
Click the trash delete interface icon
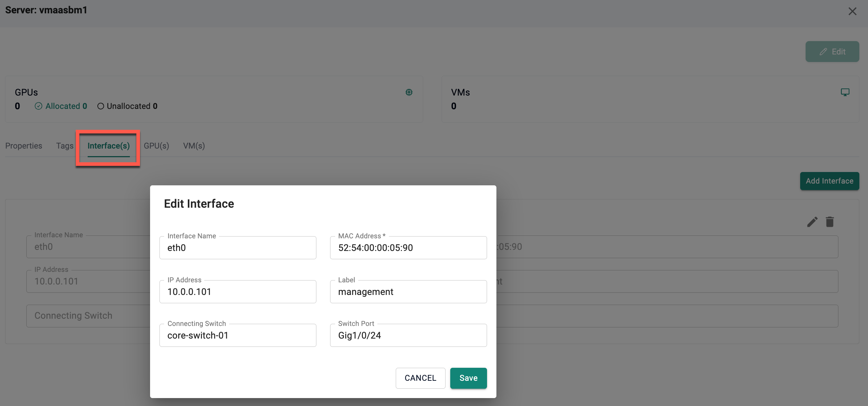830,222
